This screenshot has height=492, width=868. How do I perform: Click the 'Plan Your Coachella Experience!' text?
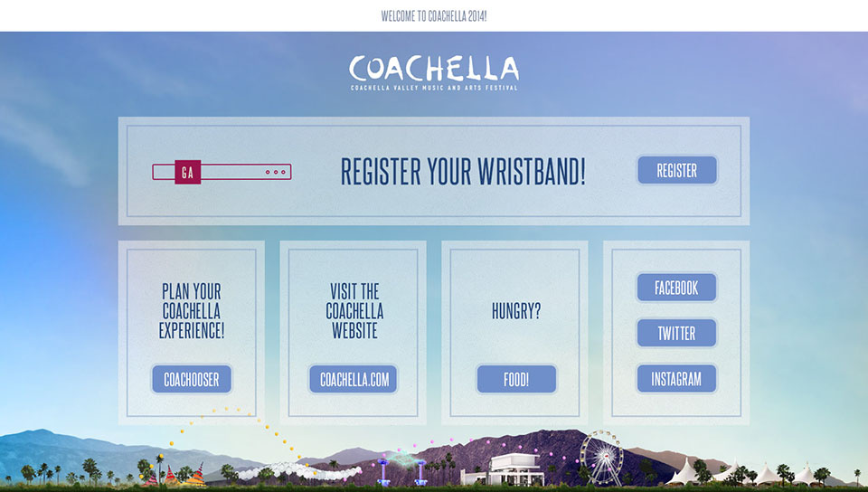coord(192,310)
